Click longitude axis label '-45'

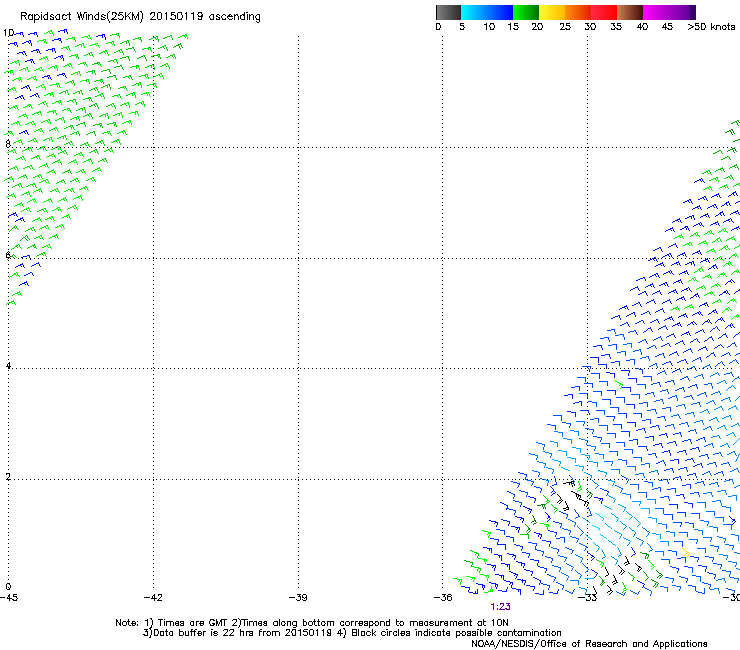[9, 598]
